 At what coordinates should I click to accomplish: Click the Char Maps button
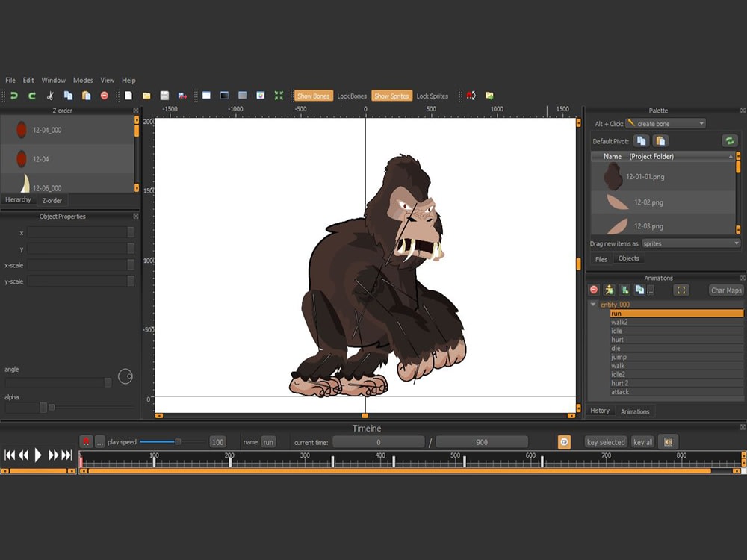pyautogui.click(x=726, y=290)
